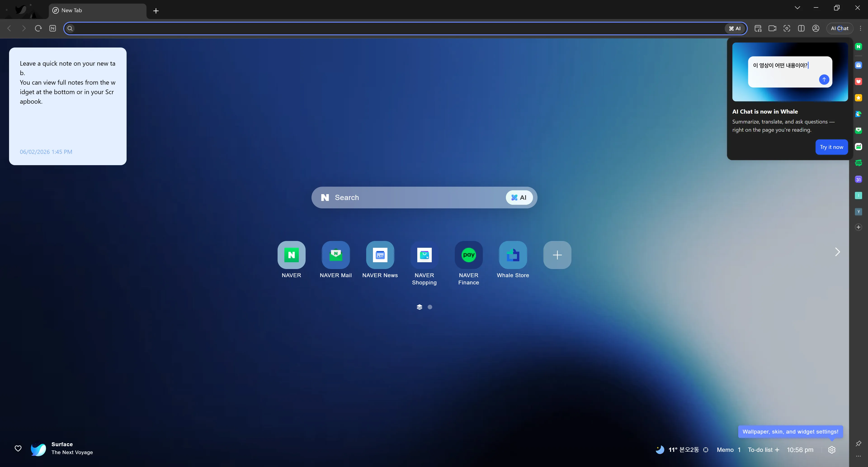Screen dimensions: 868x467
Task: Open the user profile account icon
Action: (x=816, y=28)
